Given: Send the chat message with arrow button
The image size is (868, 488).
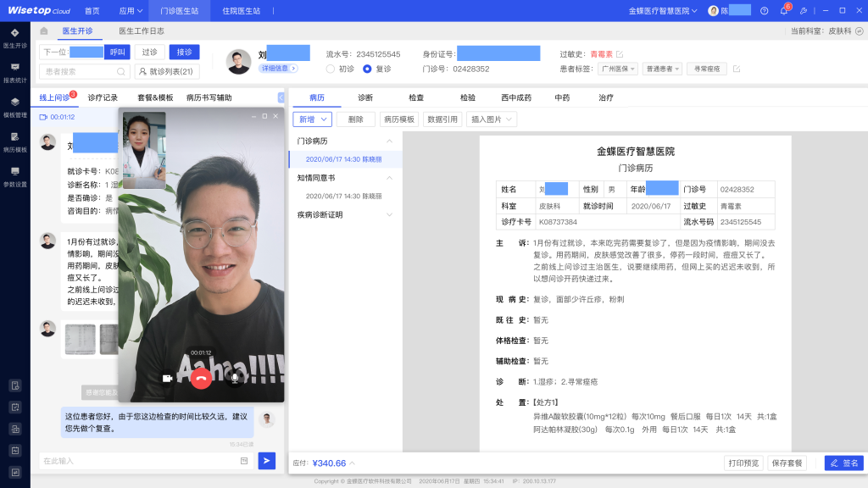Looking at the screenshot, I should (x=267, y=460).
